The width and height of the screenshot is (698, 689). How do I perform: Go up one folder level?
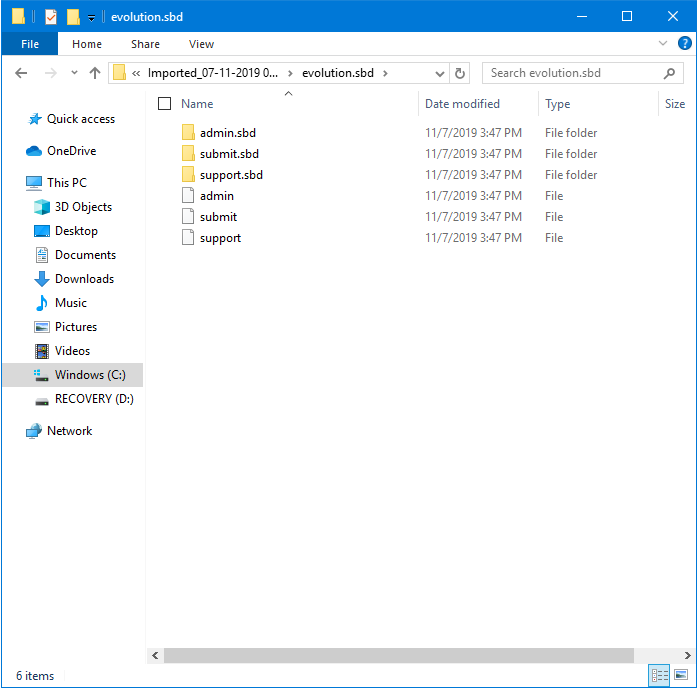(x=94, y=73)
